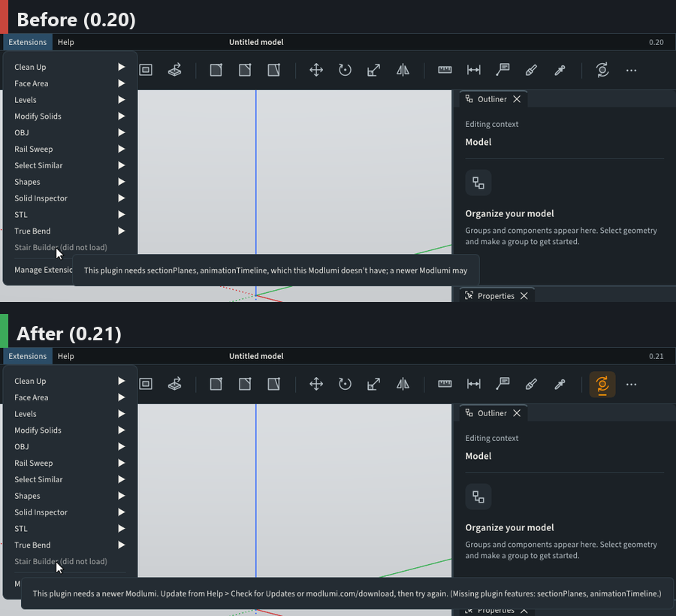Open the more tools ellipsis in the After panel
This screenshot has width=676, height=616.
631,384
